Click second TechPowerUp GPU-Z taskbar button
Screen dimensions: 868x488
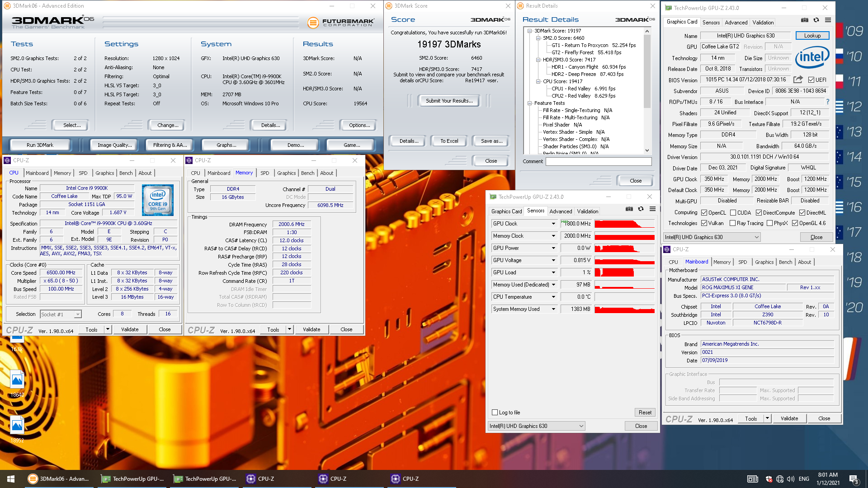(x=205, y=479)
